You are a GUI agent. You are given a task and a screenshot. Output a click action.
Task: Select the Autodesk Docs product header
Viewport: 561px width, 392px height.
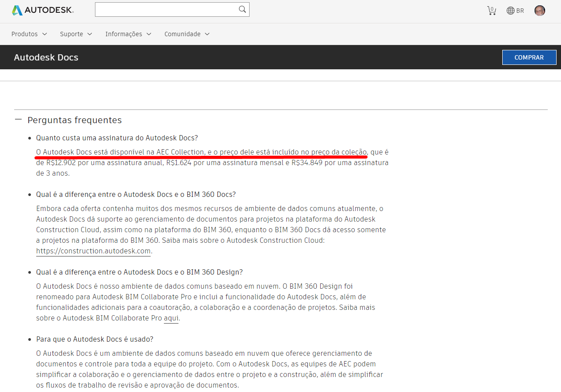46,57
